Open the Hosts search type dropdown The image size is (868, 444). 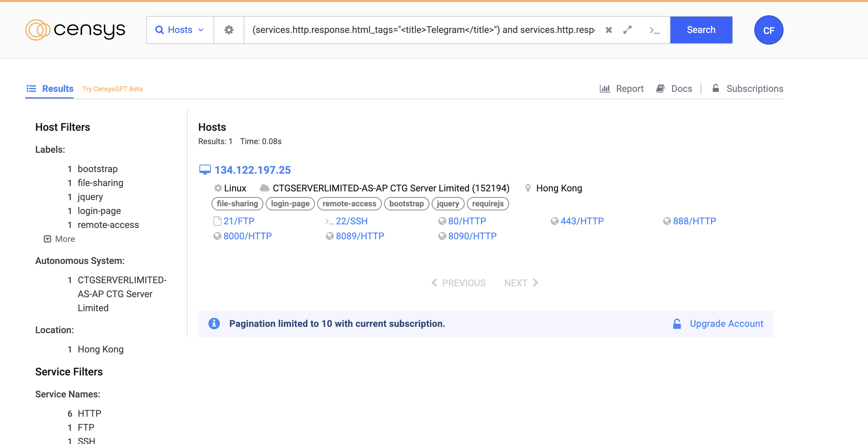click(180, 30)
